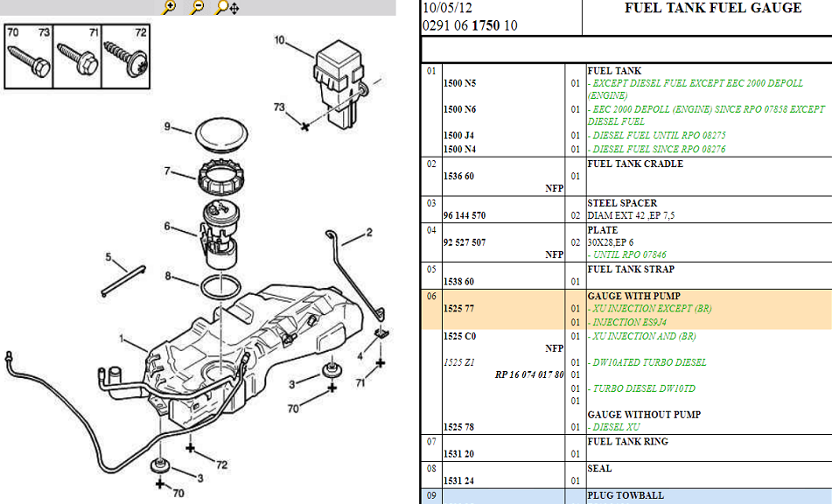Click the dimension text DIAM EXT 42 ,EP 7,5
Screen dimensions: 832x504
(631, 215)
